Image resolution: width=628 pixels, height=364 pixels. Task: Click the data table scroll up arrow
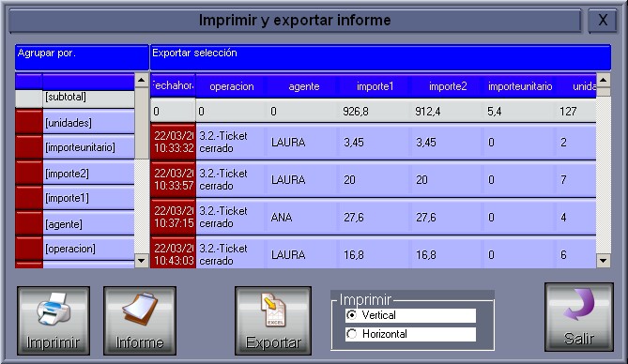coord(604,80)
